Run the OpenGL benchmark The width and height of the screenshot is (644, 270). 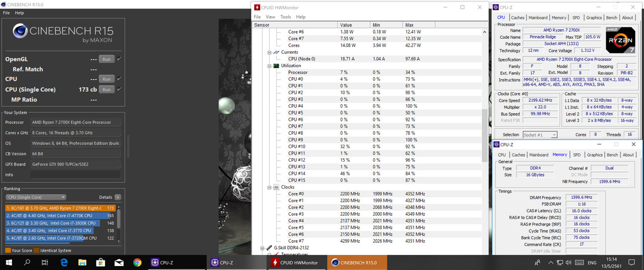107,59
